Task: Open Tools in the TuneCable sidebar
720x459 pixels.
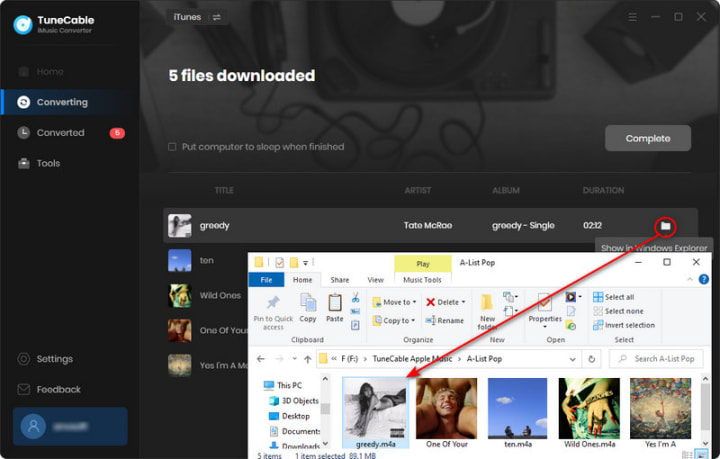Action: point(39,163)
